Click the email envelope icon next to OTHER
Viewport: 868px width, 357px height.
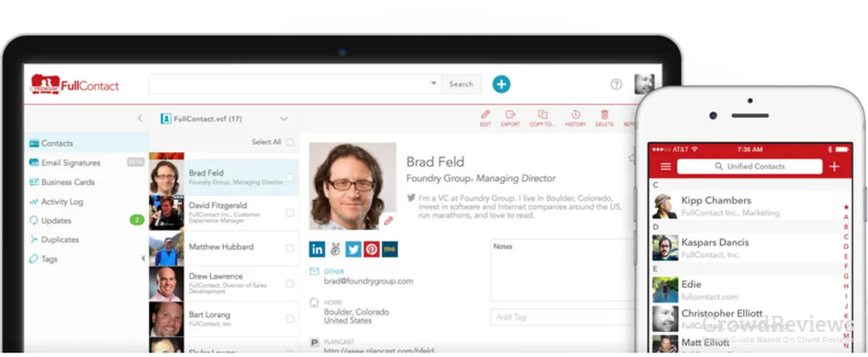(x=314, y=272)
